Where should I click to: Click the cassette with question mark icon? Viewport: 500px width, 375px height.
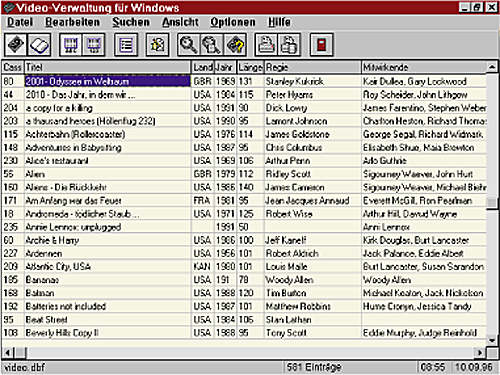coord(235,45)
